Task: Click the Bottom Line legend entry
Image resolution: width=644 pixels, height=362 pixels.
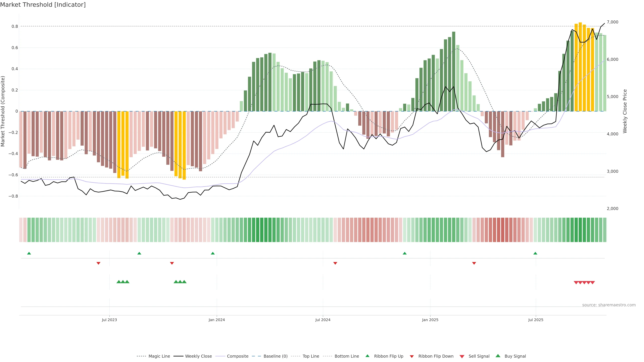Action: pos(346,356)
